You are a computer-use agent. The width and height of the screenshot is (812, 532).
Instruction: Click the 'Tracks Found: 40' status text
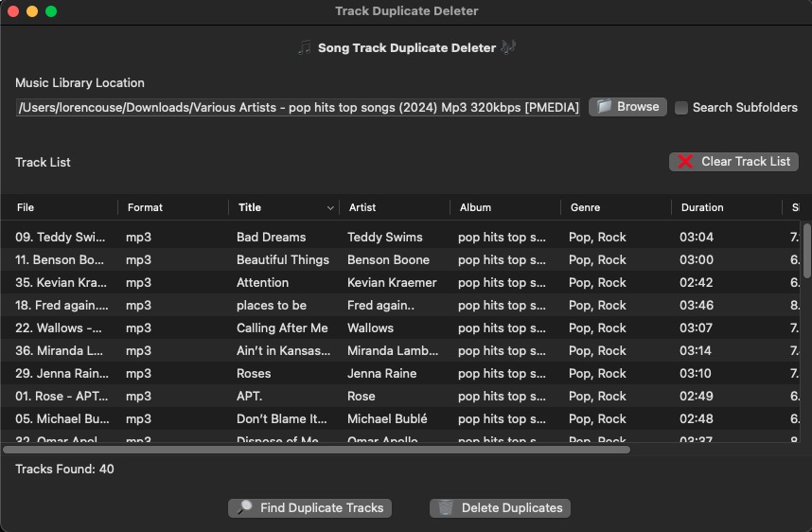[x=64, y=469]
